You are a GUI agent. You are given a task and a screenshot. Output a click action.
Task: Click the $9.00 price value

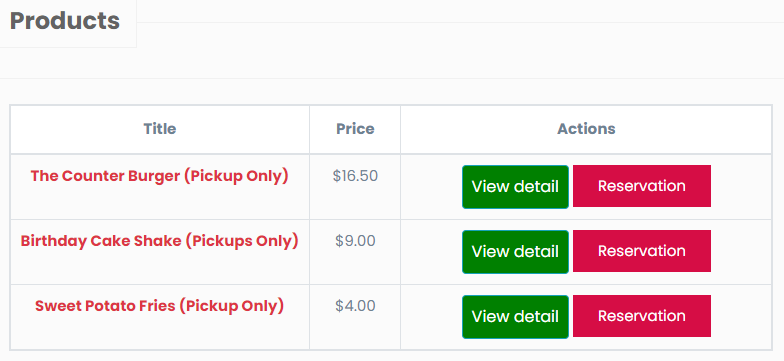(x=355, y=241)
